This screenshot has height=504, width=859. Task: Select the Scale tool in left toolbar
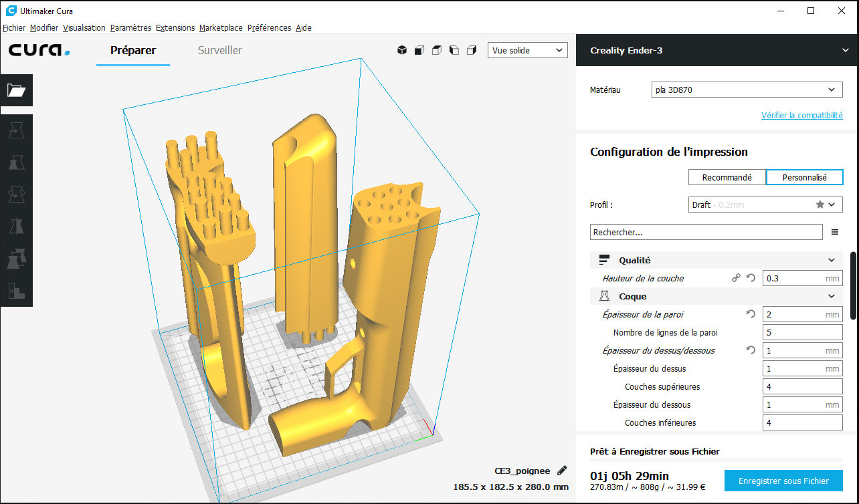click(16, 162)
